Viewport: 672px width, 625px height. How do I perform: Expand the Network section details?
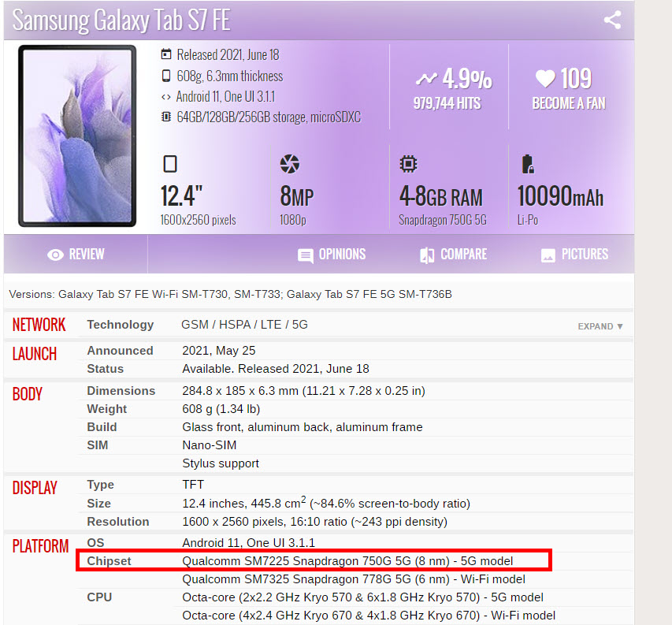pos(600,326)
